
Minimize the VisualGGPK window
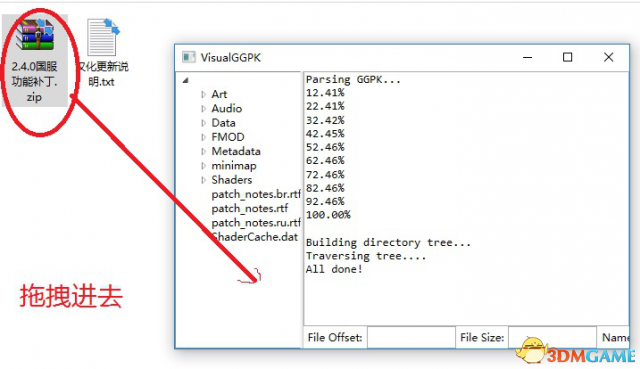pyautogui.click(x=527, y=58)
